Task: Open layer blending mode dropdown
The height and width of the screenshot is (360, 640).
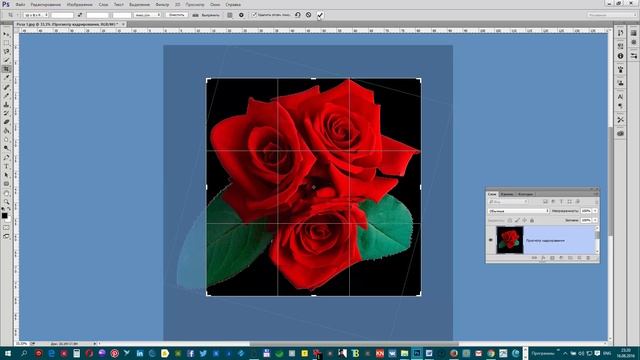Action: point(518,211)
